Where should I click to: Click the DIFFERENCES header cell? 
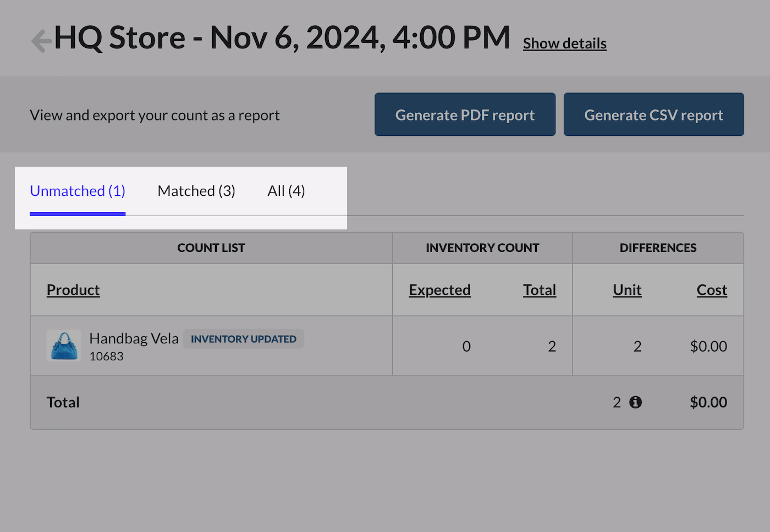coord(658,248)
